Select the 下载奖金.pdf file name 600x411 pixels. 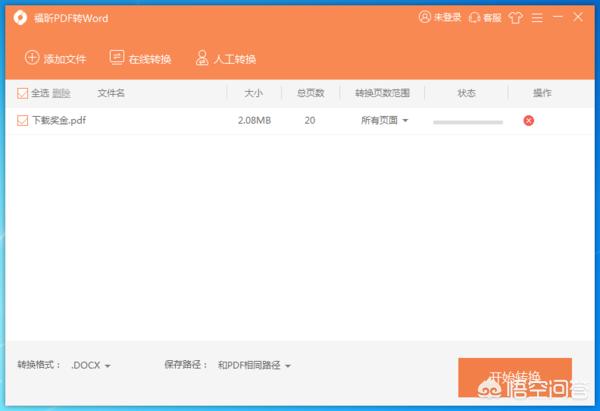coord(58,120)
